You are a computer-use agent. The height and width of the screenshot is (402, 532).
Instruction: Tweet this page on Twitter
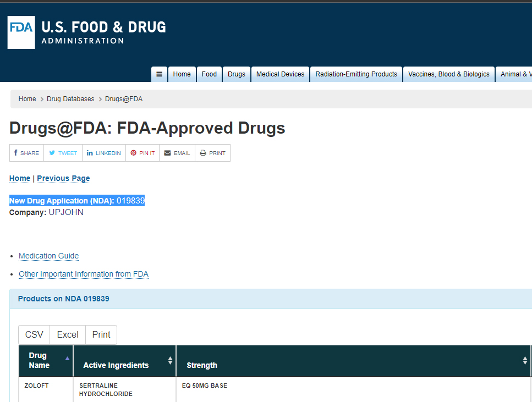point(63,153)
